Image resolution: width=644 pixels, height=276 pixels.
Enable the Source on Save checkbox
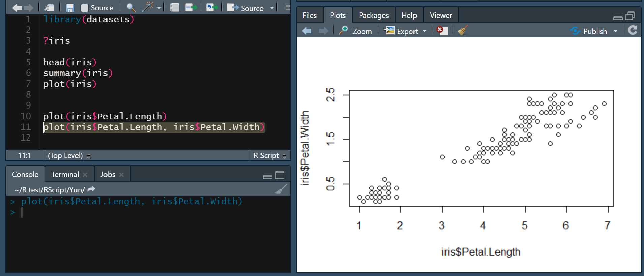point(85,8)
